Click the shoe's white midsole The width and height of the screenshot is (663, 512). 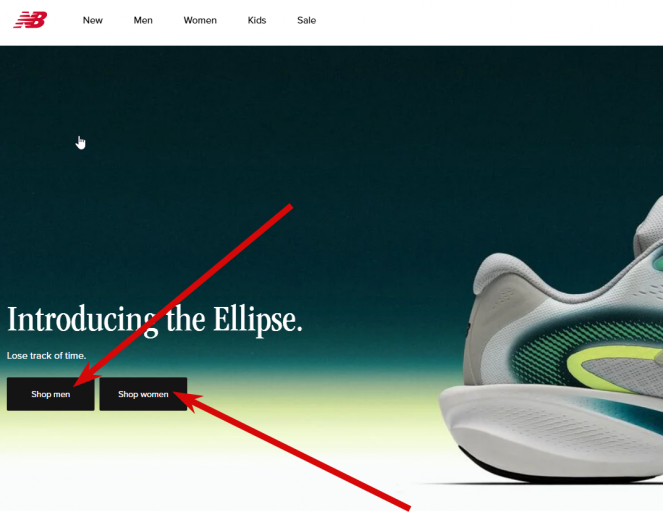(x=550, y=427)
